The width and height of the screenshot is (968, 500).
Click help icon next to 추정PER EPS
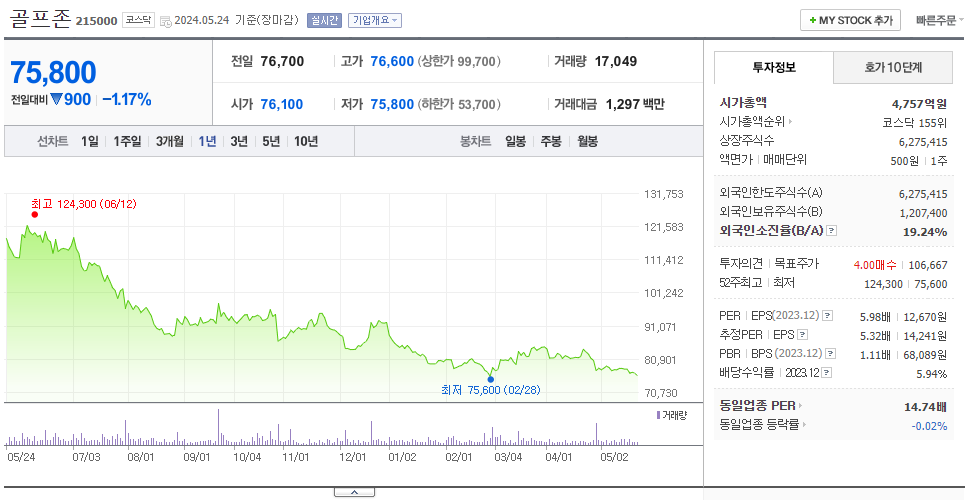point(803,335)
